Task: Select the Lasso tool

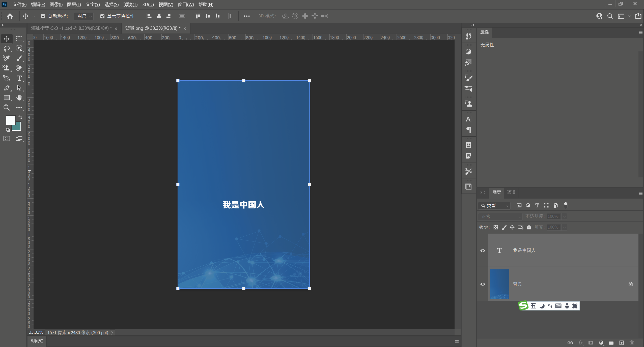Action: [7, 48]
